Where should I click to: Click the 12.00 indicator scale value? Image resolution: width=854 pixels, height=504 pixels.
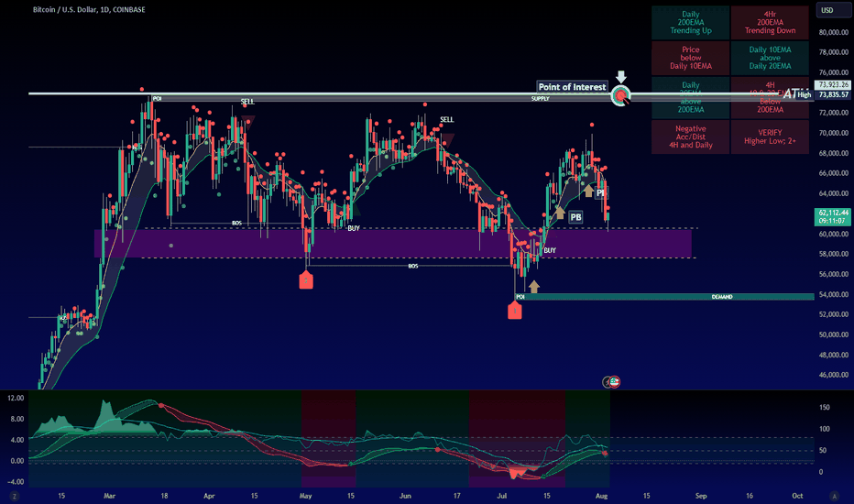pyautogui.click(x=16, y=399)
